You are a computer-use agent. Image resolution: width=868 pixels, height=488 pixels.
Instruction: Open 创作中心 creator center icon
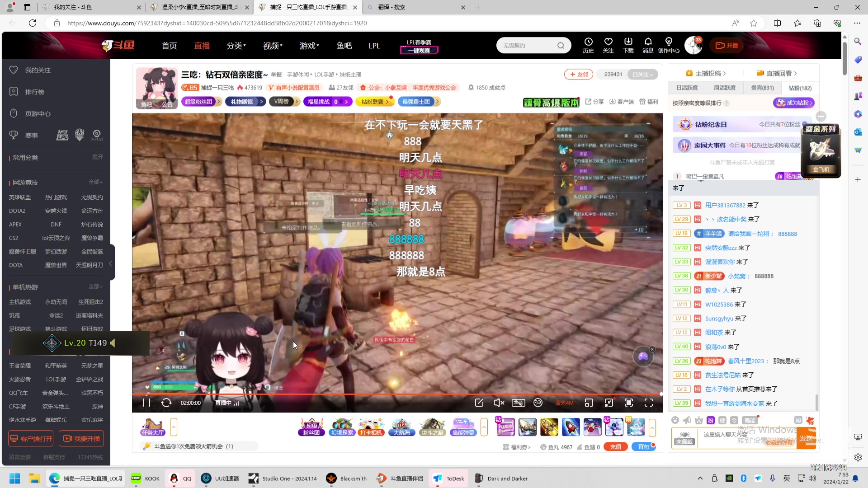click(669, 45)
